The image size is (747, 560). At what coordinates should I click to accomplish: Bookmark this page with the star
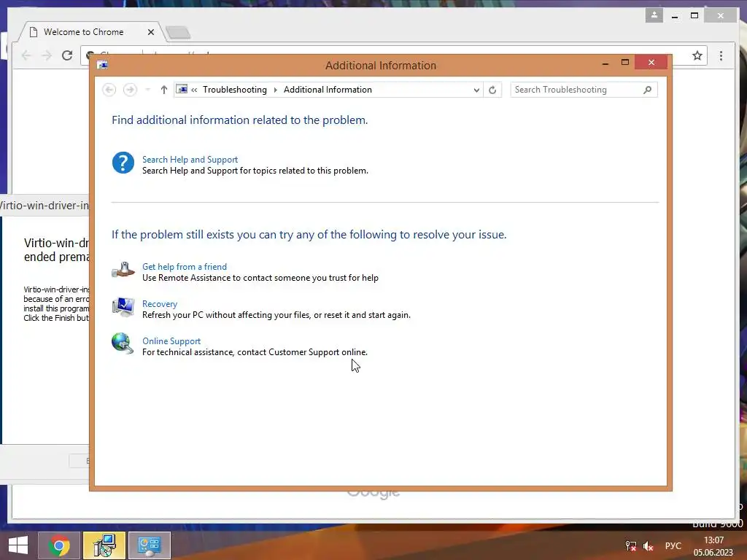(697, 55)
